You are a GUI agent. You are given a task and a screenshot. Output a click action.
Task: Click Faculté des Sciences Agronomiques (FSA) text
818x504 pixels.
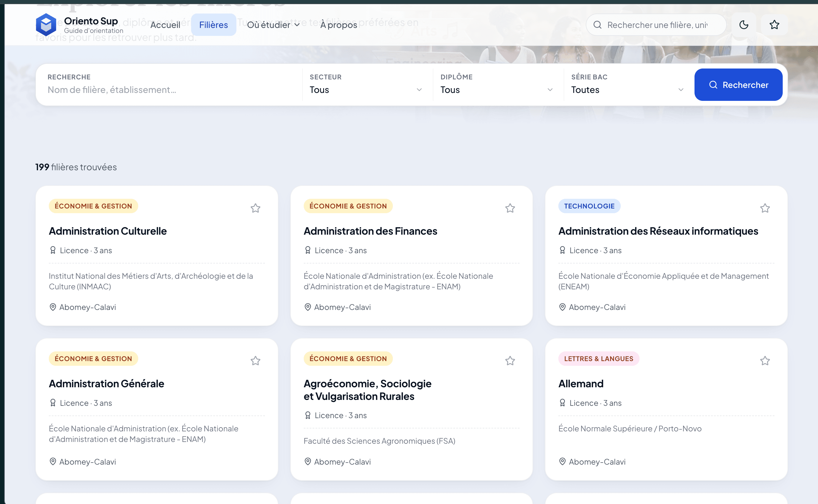click(379, 441)
